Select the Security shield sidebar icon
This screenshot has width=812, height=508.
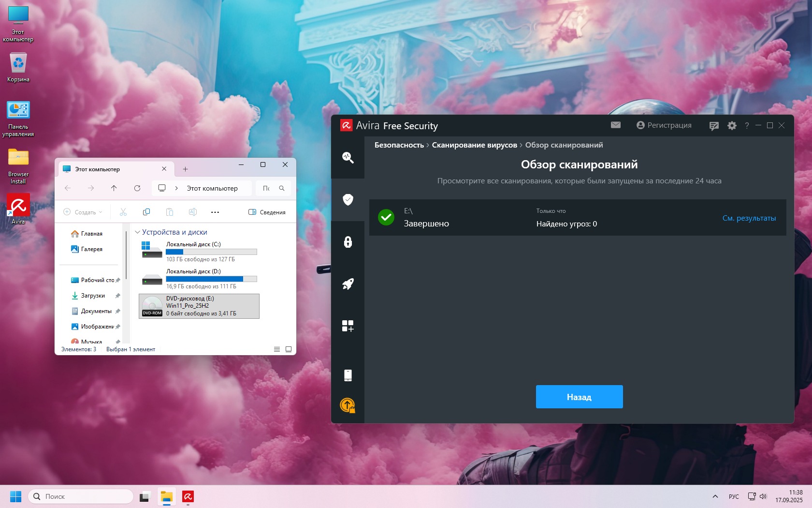coord(348,199)
